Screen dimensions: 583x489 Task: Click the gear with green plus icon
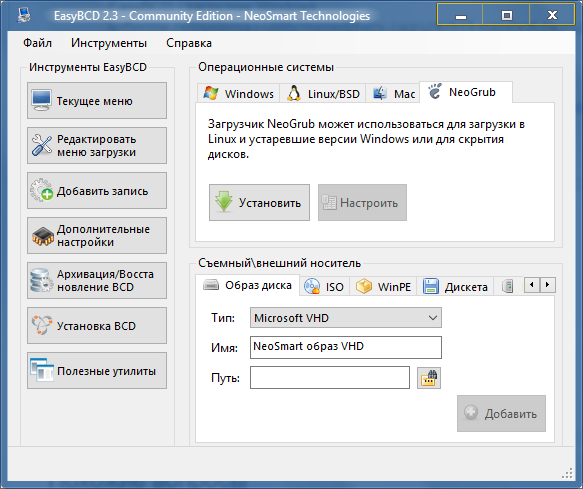tap(42, 190)
